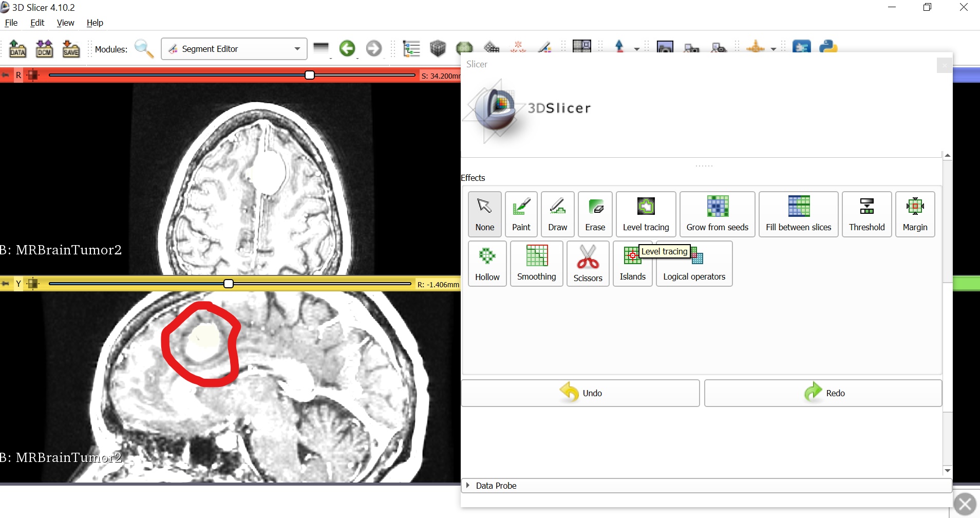The height and width of the screenshot is (518, 980).
Task: Activate the Erase effect
Action: coord(595,214)
